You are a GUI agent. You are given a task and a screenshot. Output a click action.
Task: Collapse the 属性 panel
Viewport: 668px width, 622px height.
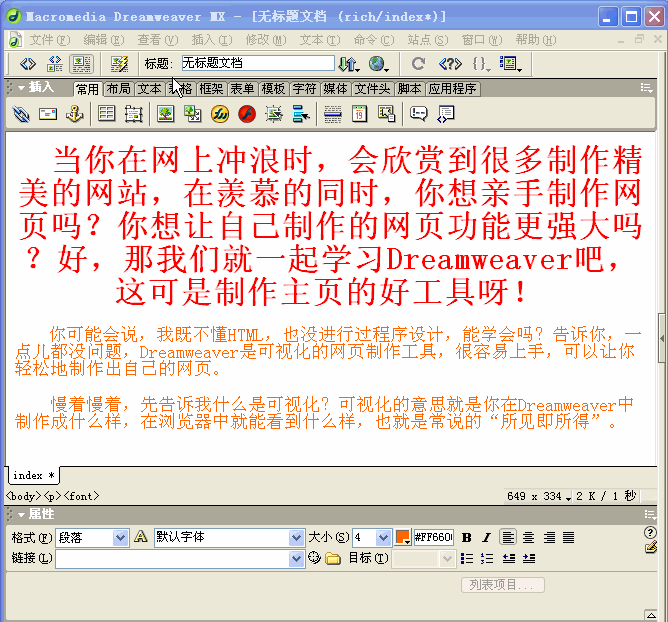(21, 515)
